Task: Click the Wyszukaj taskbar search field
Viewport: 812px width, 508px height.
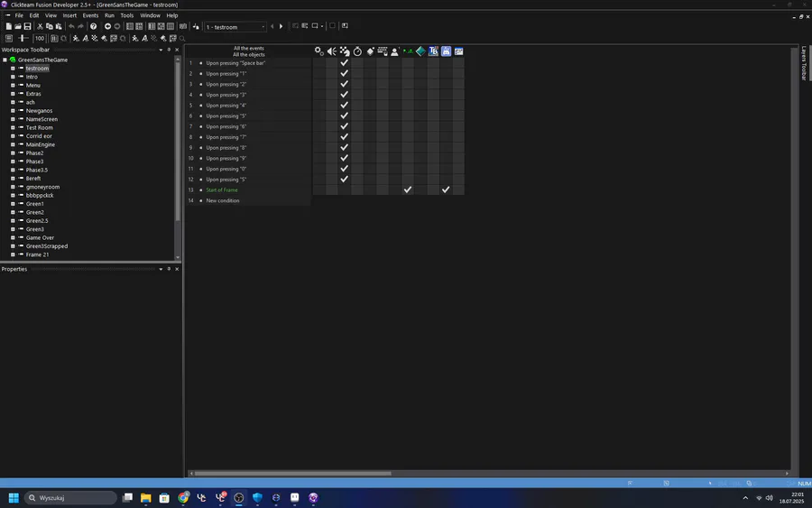Action: pyautogui.click(x=70, y=498)
